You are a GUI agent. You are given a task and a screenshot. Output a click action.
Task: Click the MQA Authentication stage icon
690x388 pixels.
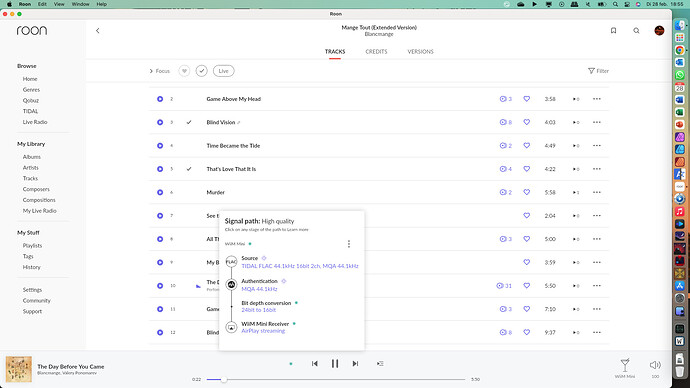[x=231, y=285]
